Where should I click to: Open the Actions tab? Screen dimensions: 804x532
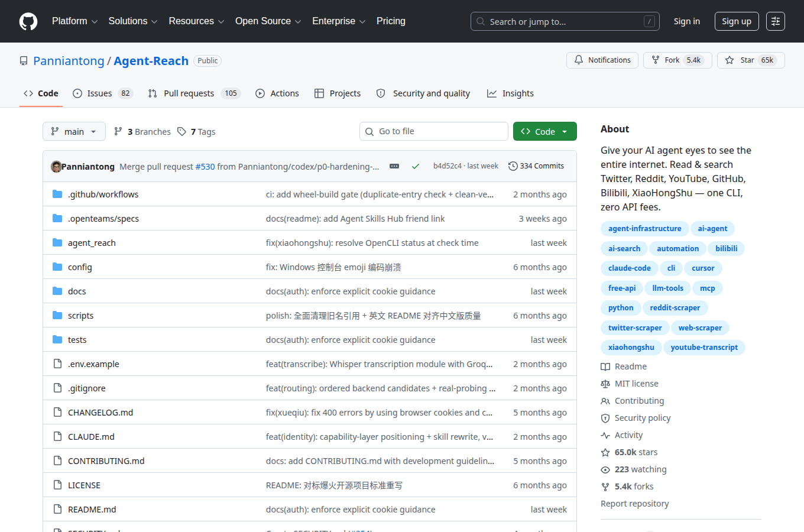pos(277,93)
